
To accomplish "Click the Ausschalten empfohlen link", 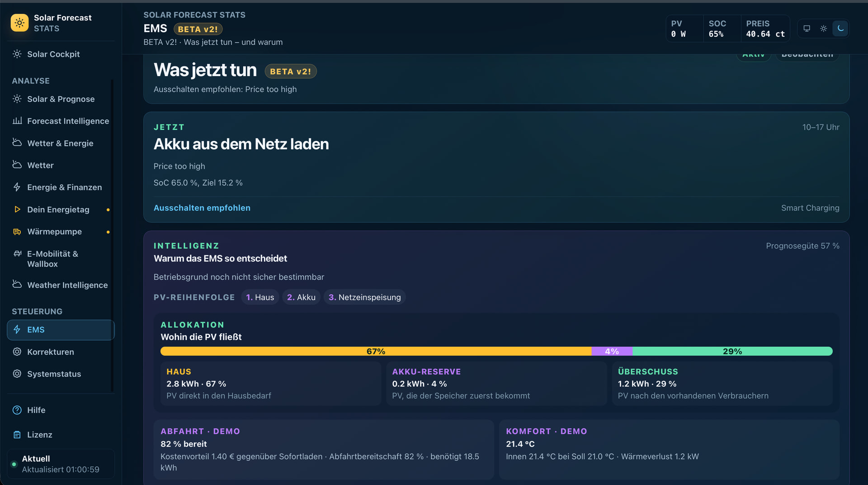I will 202,208.
